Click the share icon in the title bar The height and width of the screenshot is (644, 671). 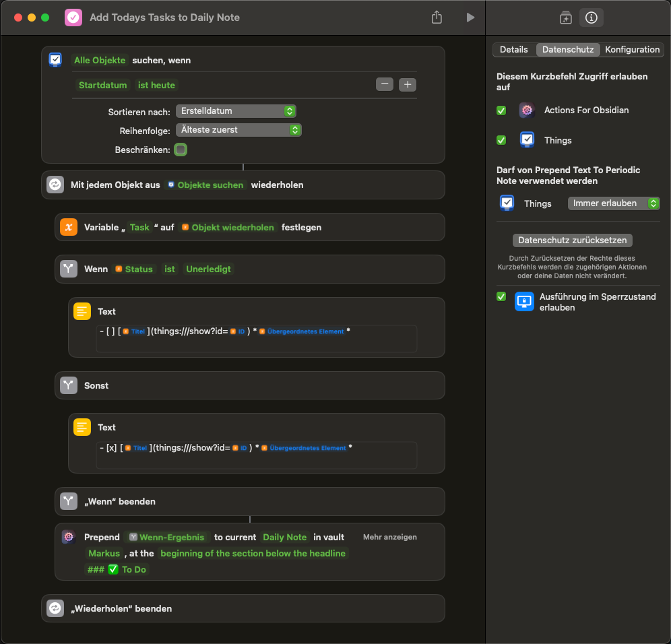pos(437,18)
